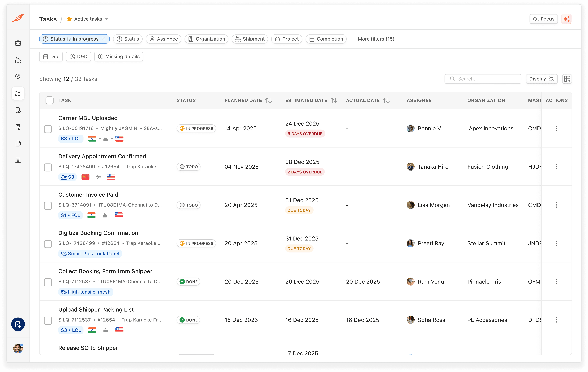Select the D&D quick filter
Image resolution: width=588 pixels, height=372 pixels.
tap(78, 57)
